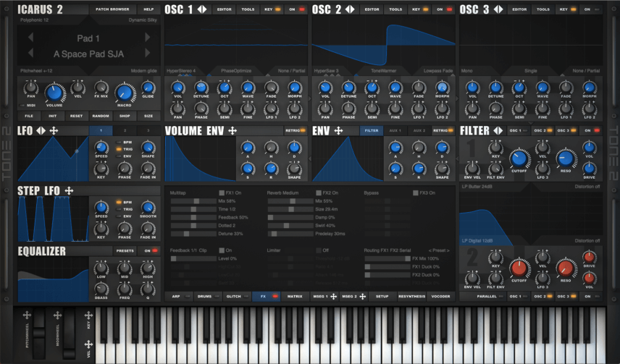Click the RANDOM button
Image resolution: width=620 pixels, height=364 pixels.
(x=101, y=116)
